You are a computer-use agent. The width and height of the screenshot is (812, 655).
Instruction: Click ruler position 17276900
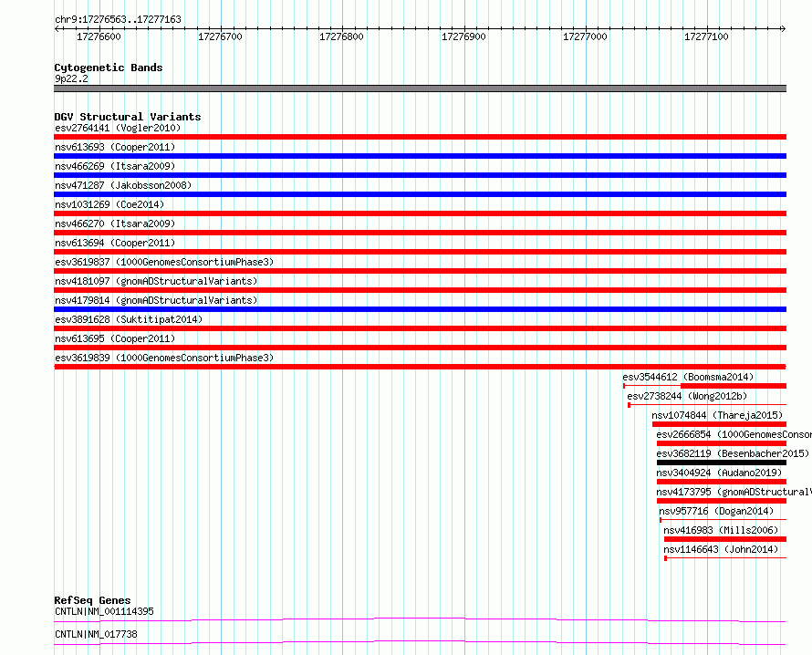(x=463, y=36)
